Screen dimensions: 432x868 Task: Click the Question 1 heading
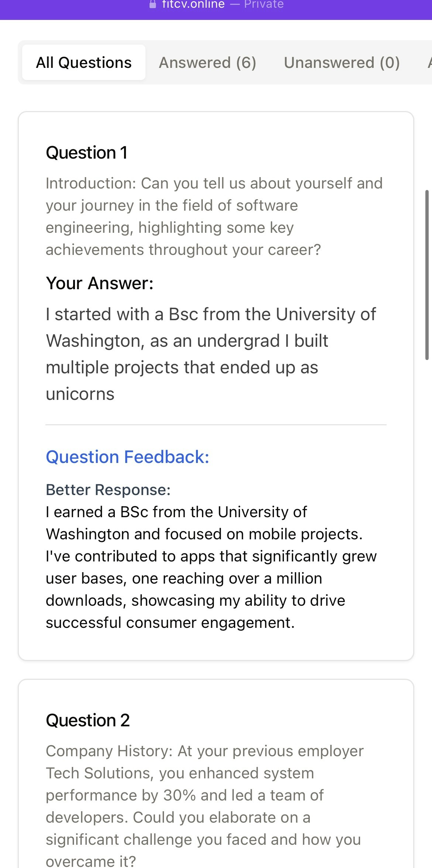point(87,153)
